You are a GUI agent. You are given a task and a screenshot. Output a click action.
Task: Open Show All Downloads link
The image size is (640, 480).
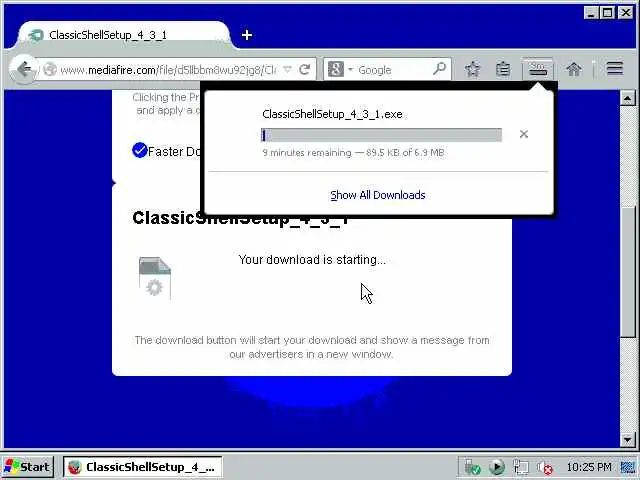coord(378,195)
